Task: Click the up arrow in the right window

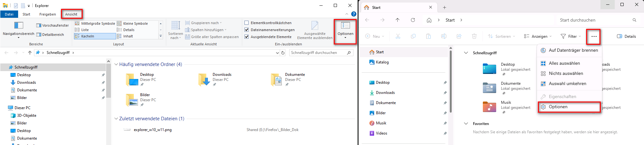Action: [x=397, y=20]
